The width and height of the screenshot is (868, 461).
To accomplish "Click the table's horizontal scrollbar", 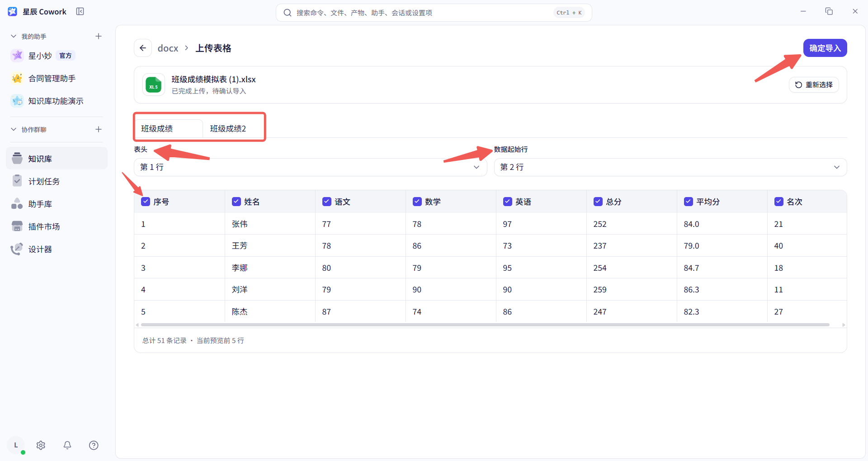I will [485, 325].
